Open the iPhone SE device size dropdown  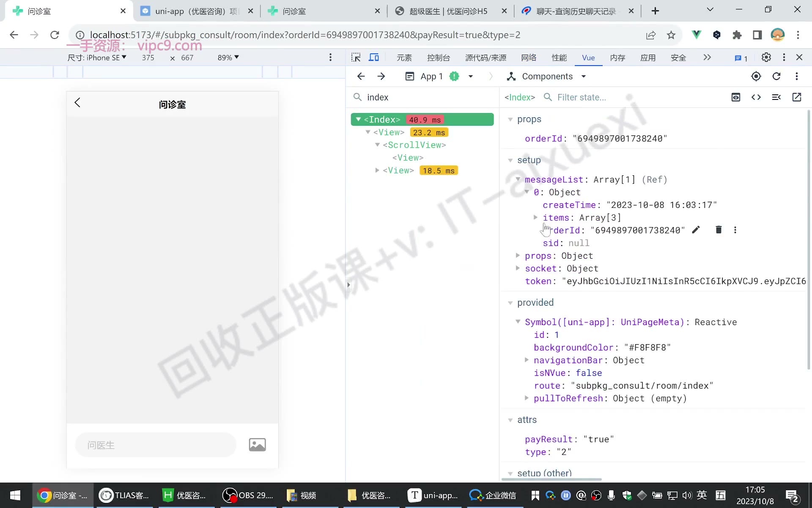(x=97, y=58)
